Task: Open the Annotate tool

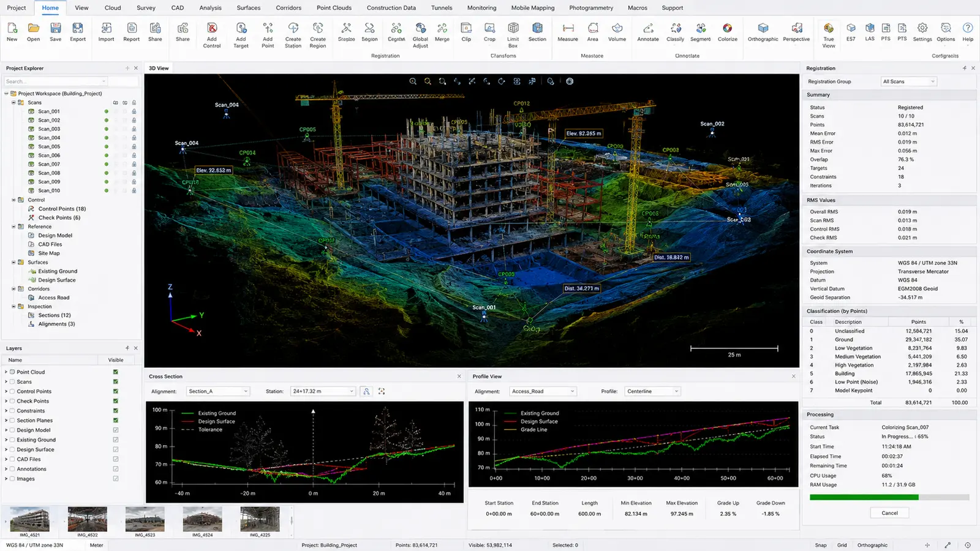Action: 648,28
